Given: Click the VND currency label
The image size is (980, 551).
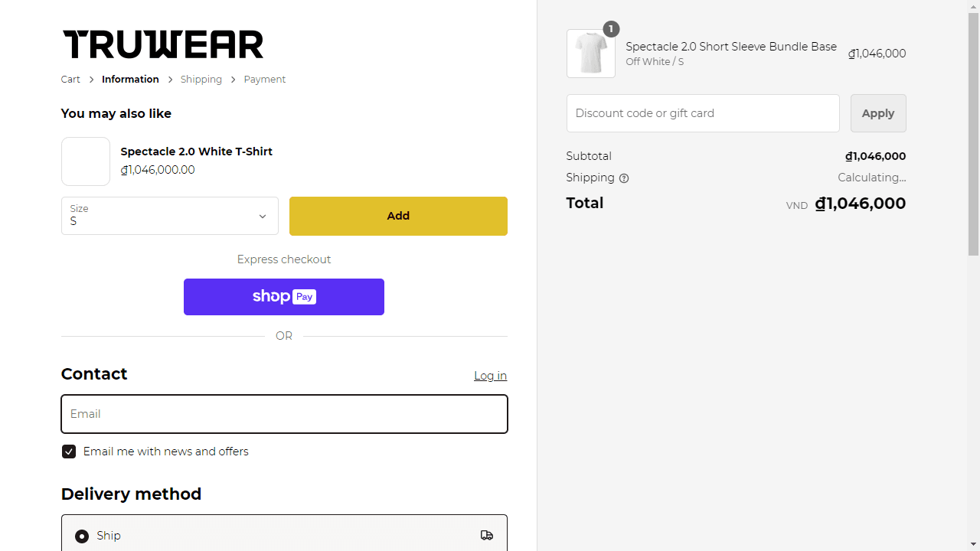Looking at the screenshot, I should click(x=797, y=206).
